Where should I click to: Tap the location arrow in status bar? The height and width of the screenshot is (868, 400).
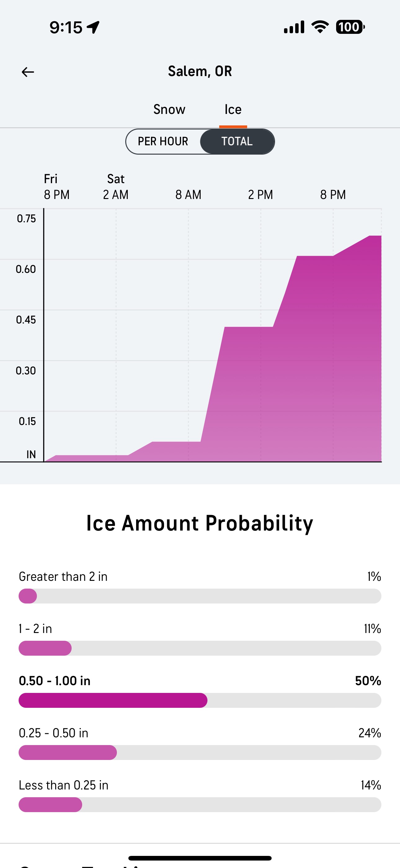(93, 27)
